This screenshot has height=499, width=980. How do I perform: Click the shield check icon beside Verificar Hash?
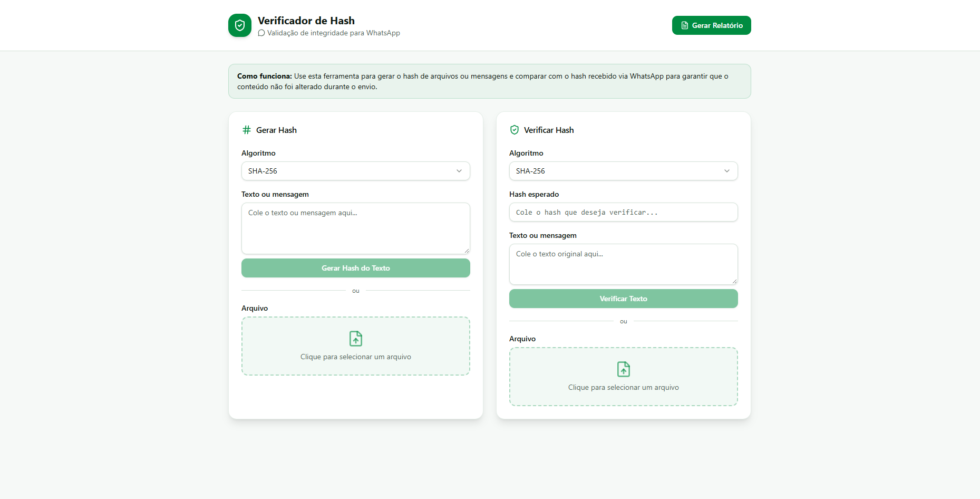(515, 130)
